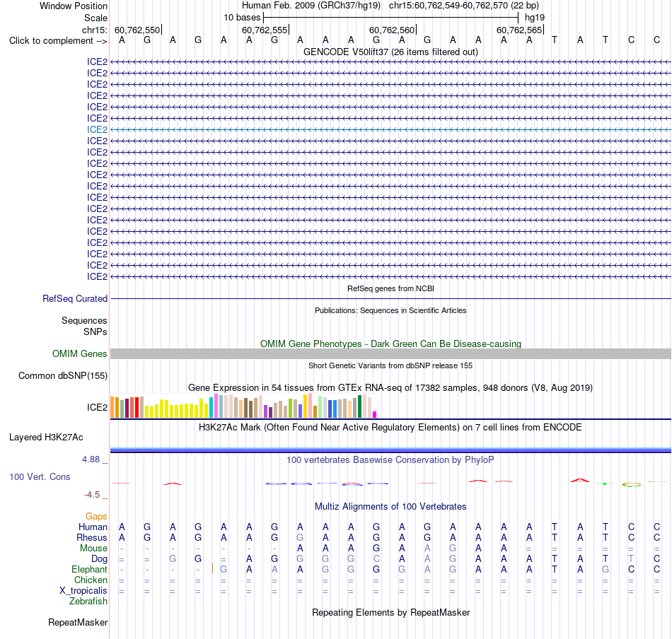
Task: Select the Elephant alignment row label
Action: click(x=90, y=569)
